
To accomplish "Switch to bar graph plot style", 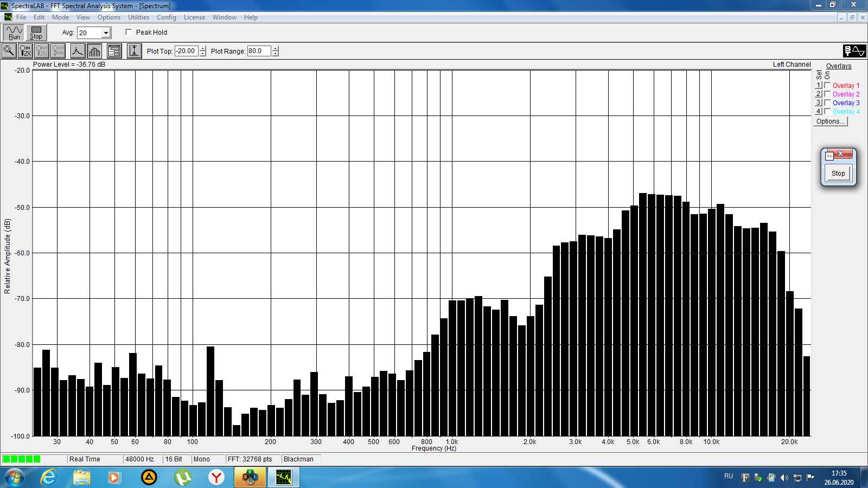I will [94, 51].
